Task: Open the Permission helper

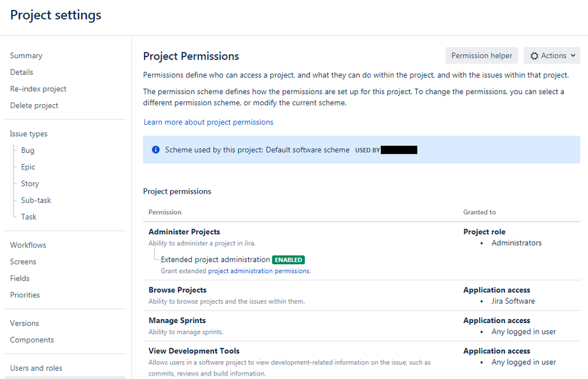Action: (481, 55)
